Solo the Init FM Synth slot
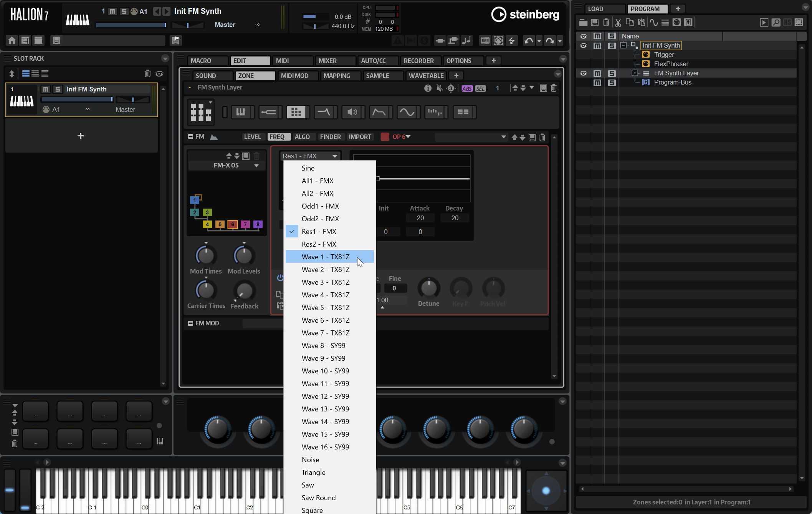This screenshot has height=514, width=812. pos(58,89)
